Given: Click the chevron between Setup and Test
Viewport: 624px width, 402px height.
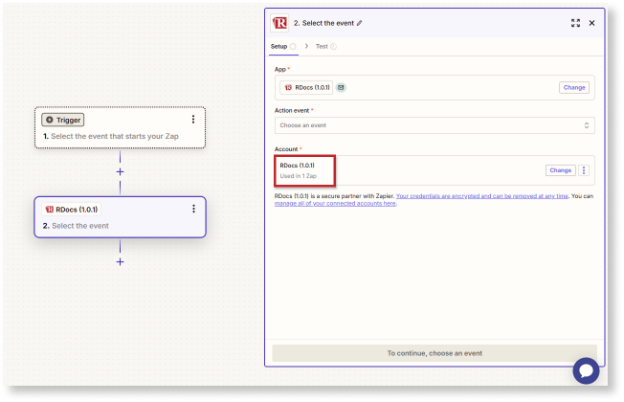Looking at the screenshot, I should tap(306, 46).
